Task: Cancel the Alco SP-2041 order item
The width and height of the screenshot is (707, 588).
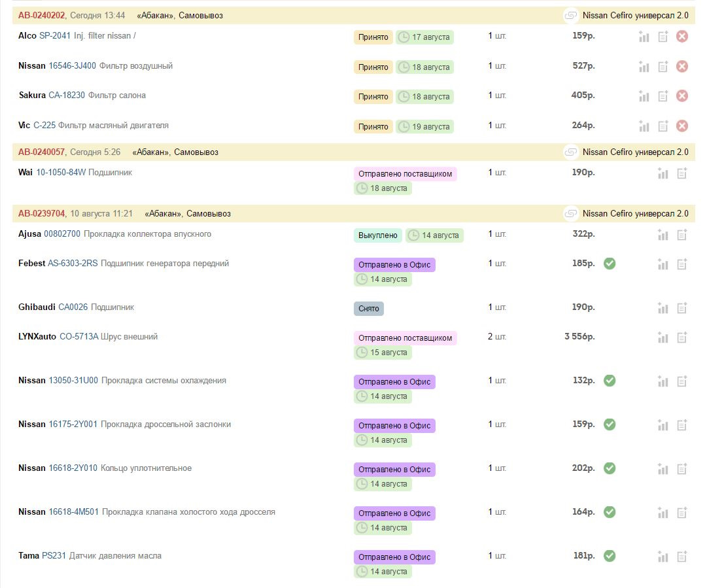Action: point(681,37)
